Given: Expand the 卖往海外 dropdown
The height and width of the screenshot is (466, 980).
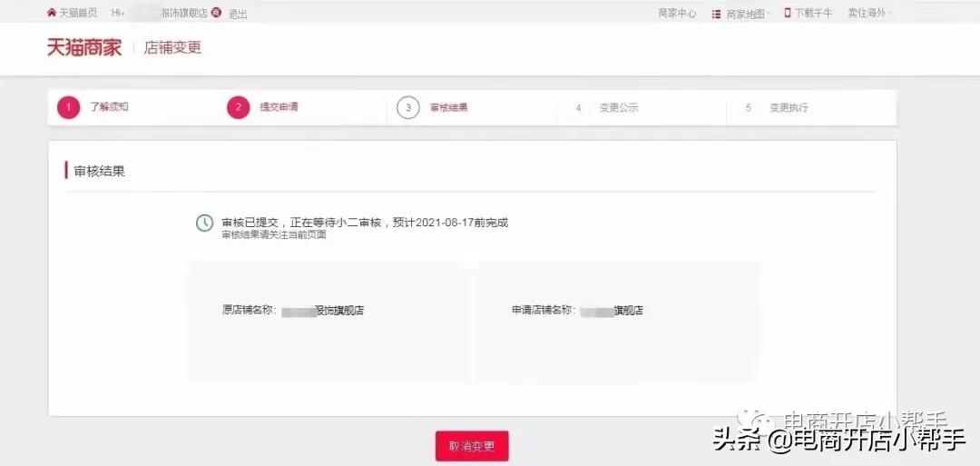Looking at the screenshot, I should [869, 13].
